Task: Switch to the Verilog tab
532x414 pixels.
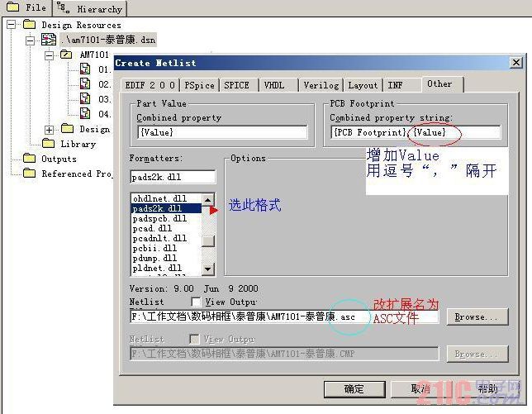Action: pyautogui.click(x=321, y=85)
